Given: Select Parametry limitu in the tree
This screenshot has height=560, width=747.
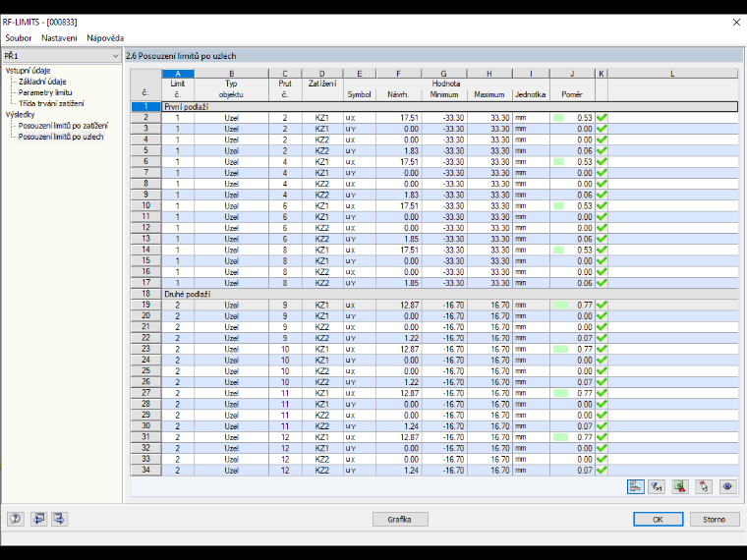Looking at the screenshot, I should 45,92.
